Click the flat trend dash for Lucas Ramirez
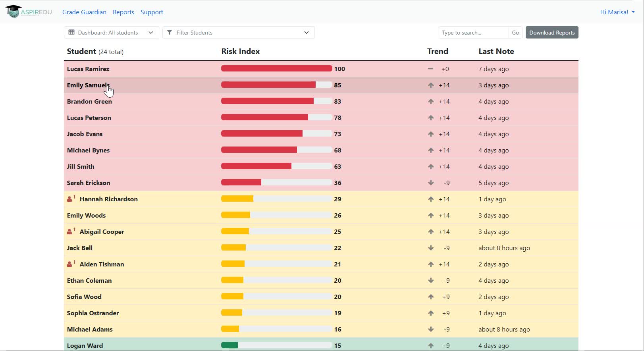The image size is (644, 351). pos(430,69)
